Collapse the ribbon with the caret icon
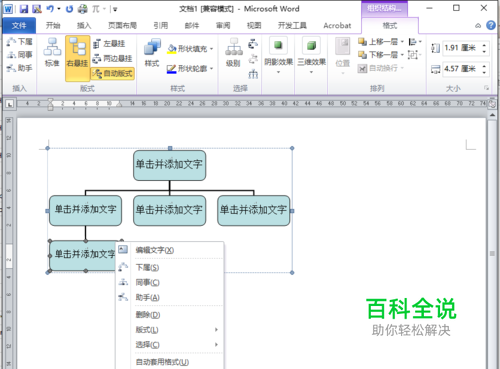500x369 pixels. pos(478,26)
